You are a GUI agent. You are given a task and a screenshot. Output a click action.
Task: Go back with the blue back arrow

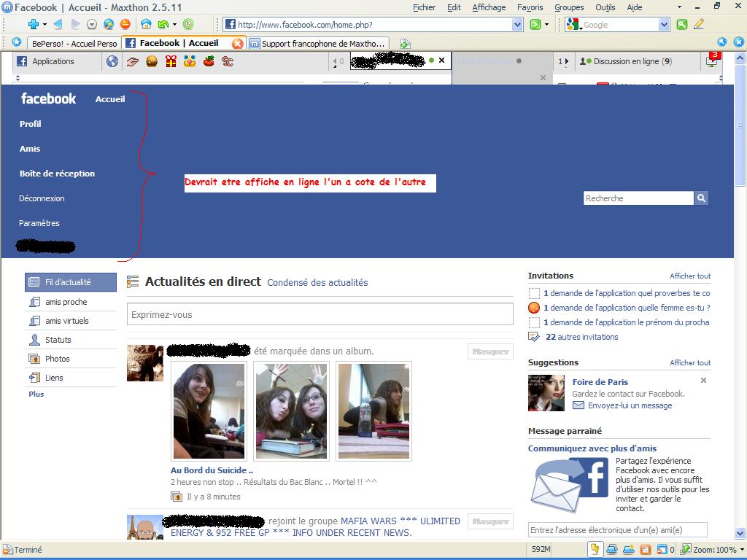pos(58,24)
